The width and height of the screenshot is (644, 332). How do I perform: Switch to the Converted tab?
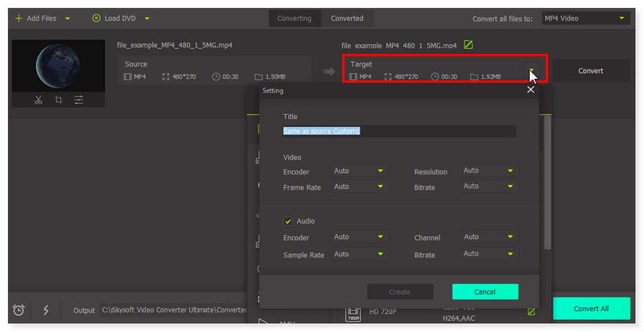(347, 18)
